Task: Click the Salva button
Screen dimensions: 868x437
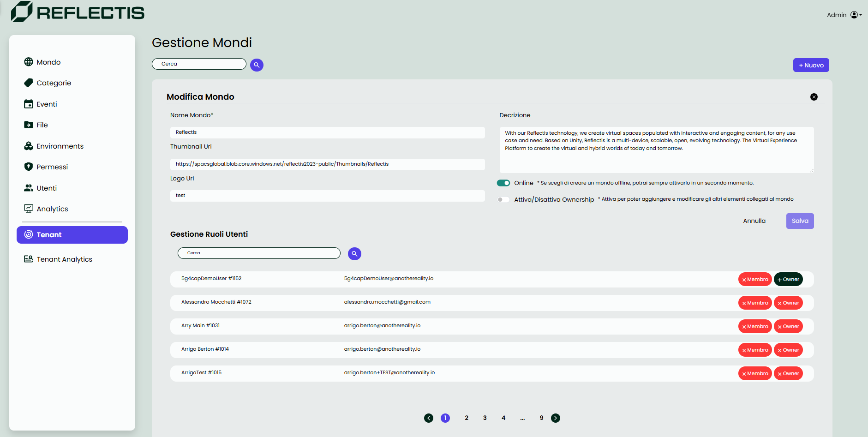Action: [x=800, y=221]
